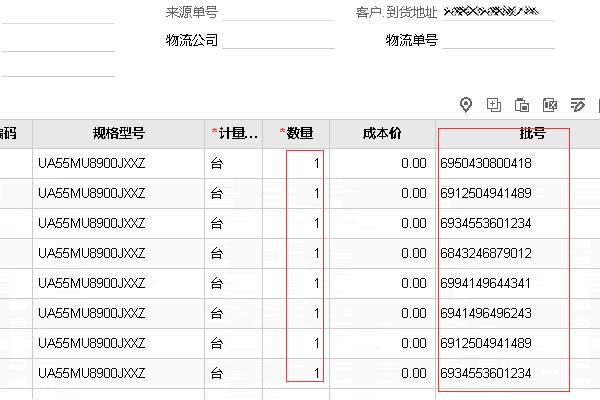The height and width of the screenshot is (400, 600).
Task: Click the 计量 column header
Action: (x=233, y=134)
